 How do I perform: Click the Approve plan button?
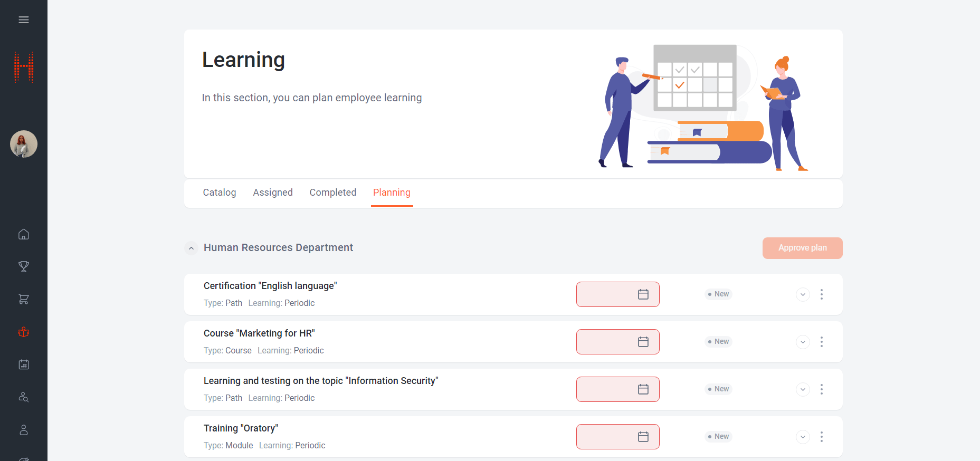point(802,248)
